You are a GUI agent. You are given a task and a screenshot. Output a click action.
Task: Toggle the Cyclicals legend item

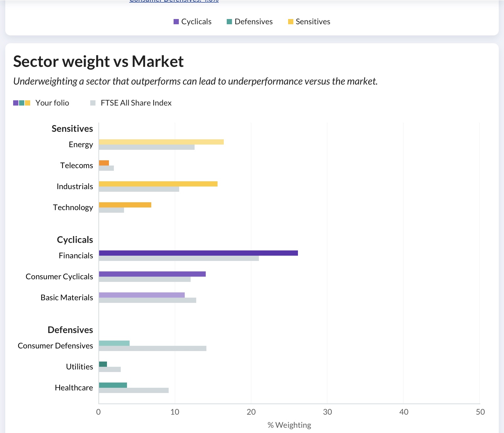193,22
